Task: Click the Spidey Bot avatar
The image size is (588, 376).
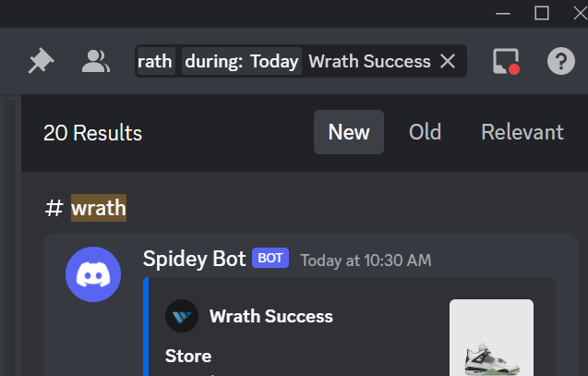Action: tap(93, 274)
